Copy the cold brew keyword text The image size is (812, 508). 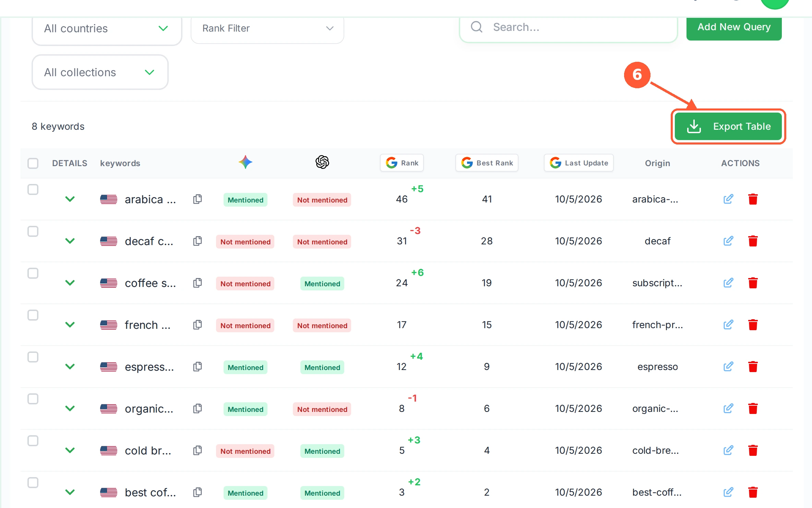pos(198,450)
